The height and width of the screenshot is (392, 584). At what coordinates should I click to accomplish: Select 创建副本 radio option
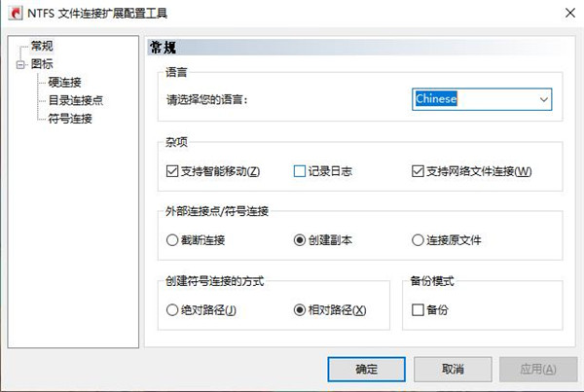pyautogui.click(x=300, y=240)
